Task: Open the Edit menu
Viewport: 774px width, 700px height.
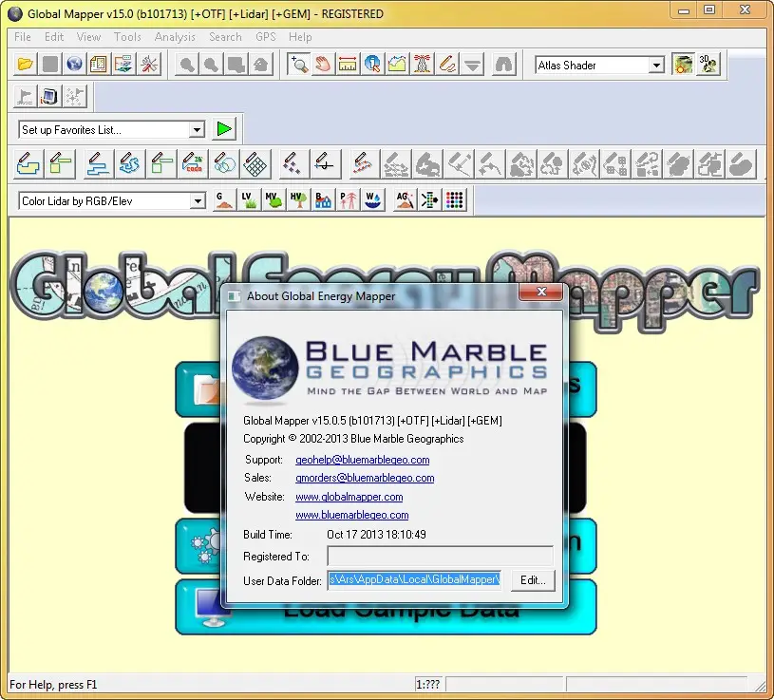Action: point(54,37)
